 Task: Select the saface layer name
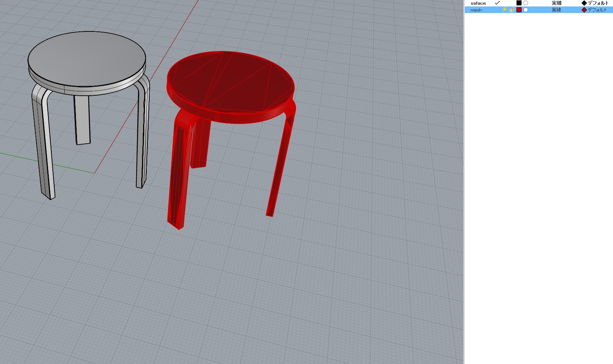click(478, 3)
